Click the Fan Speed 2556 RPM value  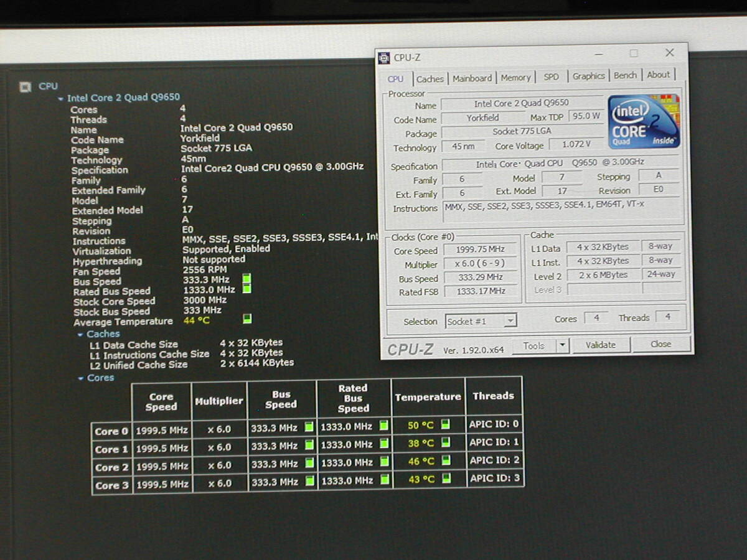tap(204, 270)
